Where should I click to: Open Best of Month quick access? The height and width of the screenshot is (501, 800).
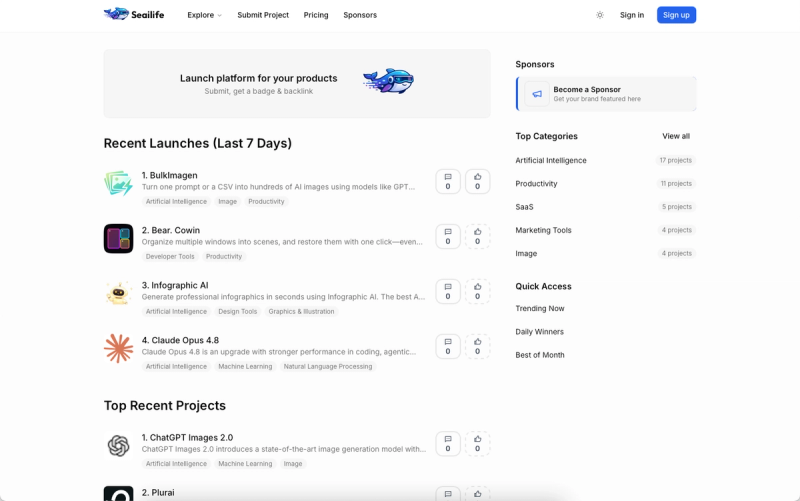click(540, 355)
